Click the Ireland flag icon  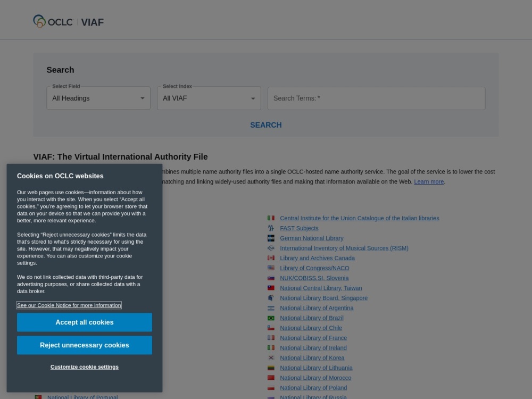(271, 348)
